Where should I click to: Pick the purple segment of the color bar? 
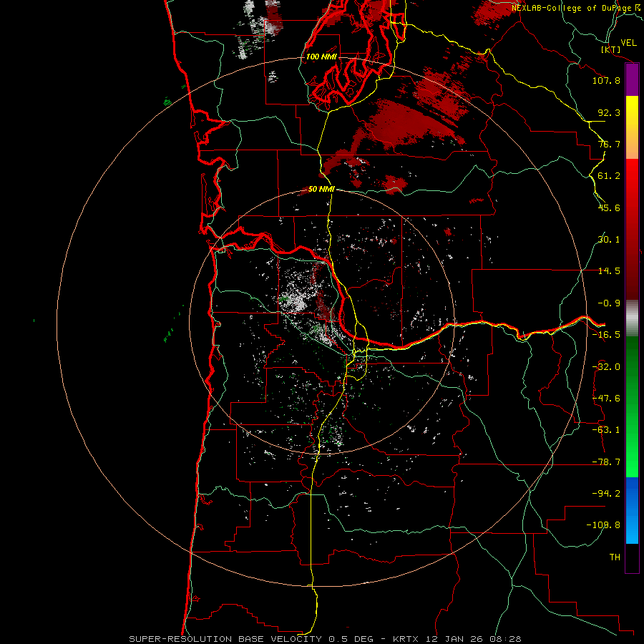pos(632,79)
